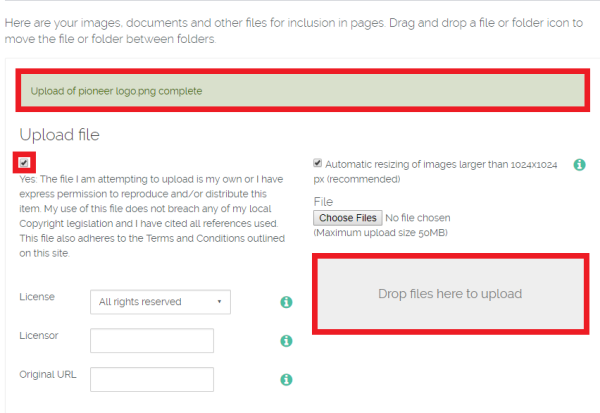Click the info icon beside automatic resizing
Viewport: 600px width, 413px height.
click(579, 164)
